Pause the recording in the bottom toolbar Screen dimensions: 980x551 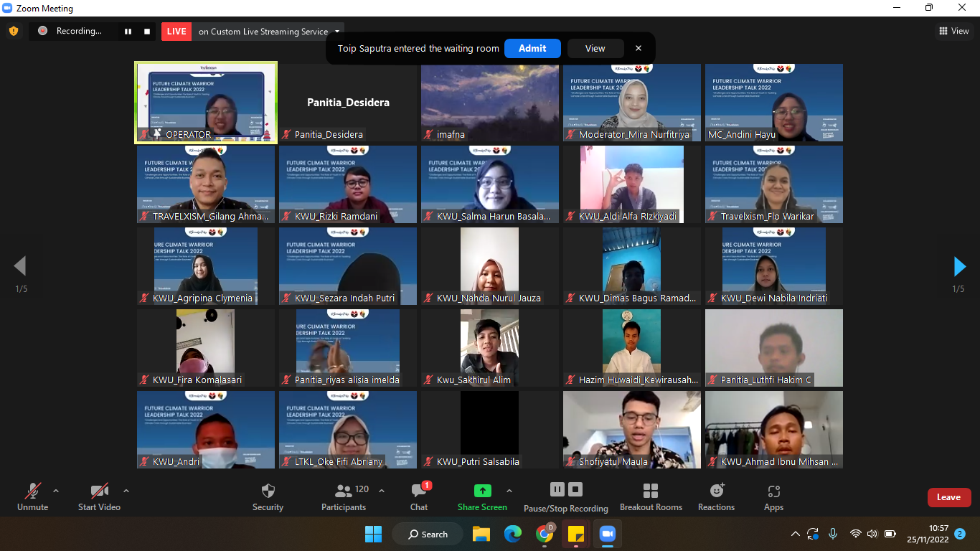click(x=557, y=489)
